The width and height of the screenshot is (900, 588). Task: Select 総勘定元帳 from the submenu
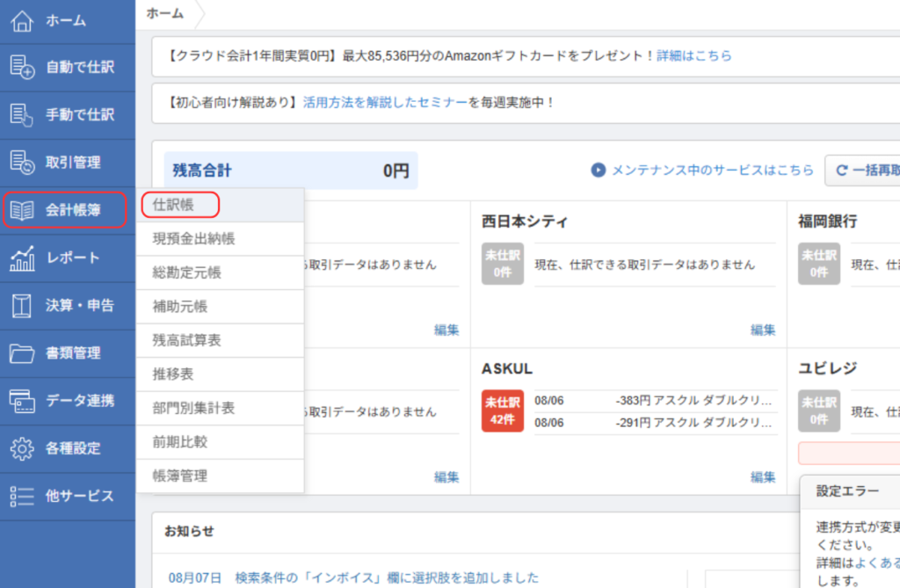click(186, 272)
